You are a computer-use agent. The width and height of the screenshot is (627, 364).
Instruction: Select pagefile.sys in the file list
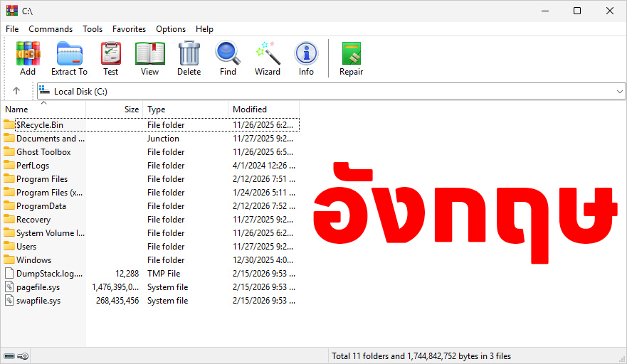(38, 287)
